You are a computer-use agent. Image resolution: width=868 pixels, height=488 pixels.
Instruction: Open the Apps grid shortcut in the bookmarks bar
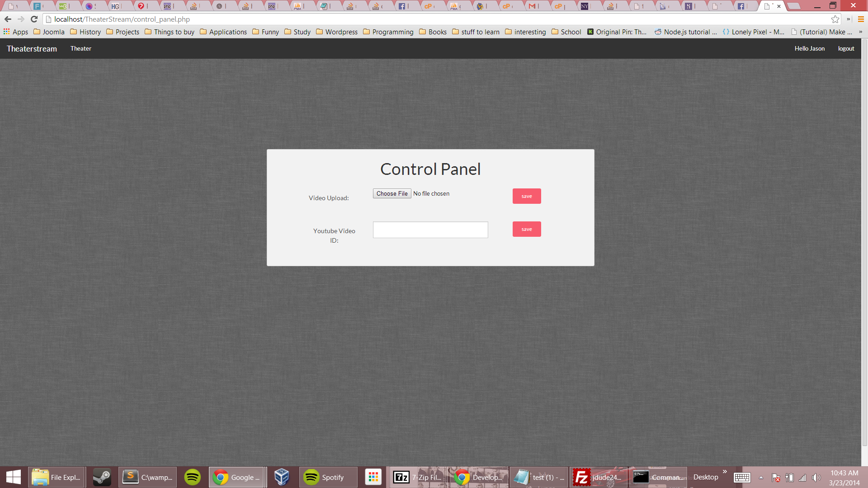point(15,32)
